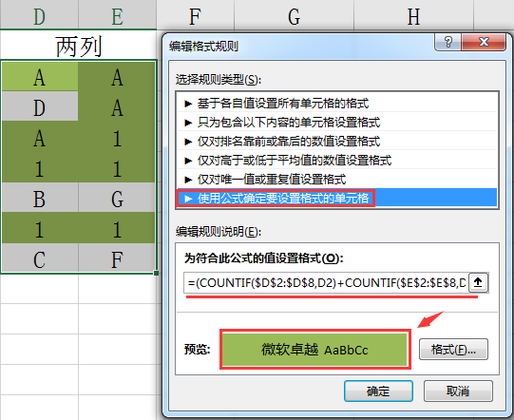Click into the COUNTIF formula input box
This screenshot has height=420, width=514.
coord(327,282)
